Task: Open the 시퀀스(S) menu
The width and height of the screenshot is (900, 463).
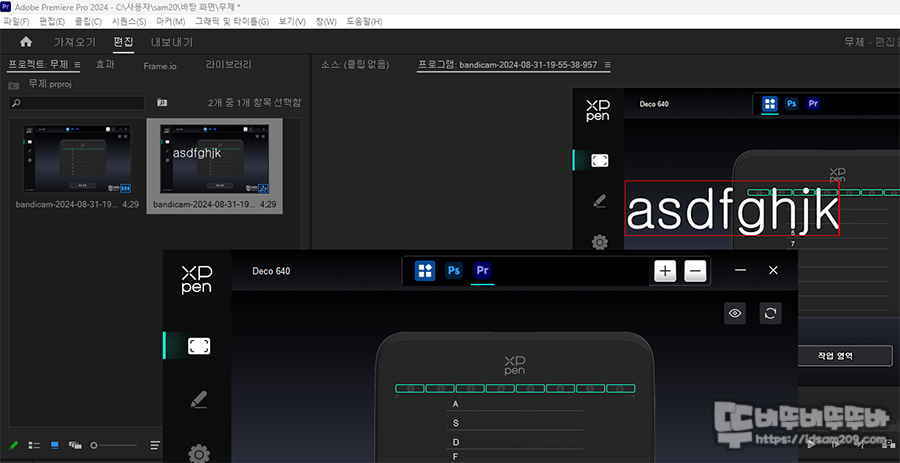Action: click(129, 22)
